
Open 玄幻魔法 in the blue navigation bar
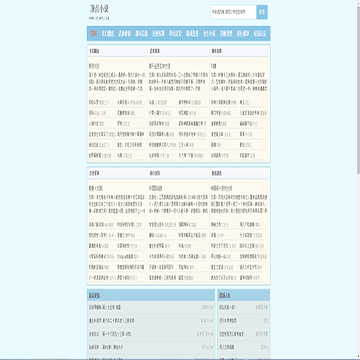click(108, 33)
